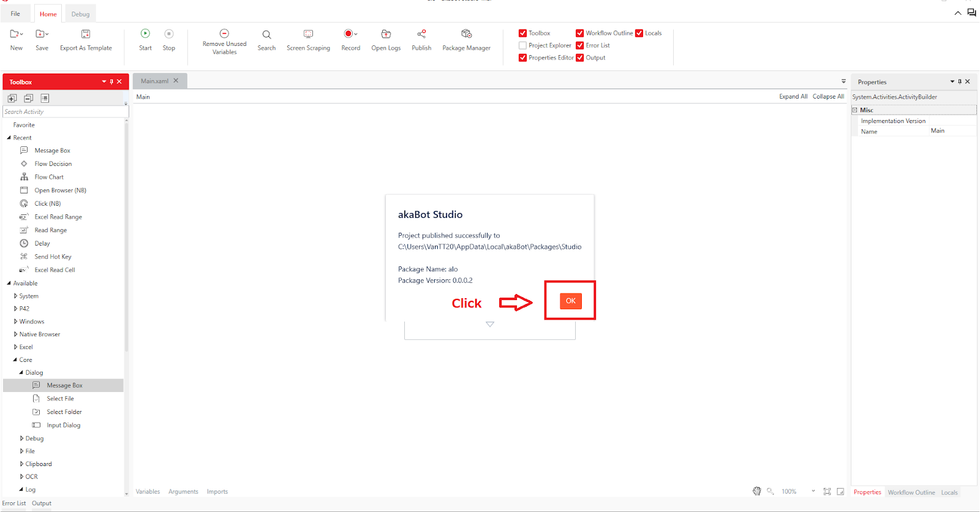Click fit to screen icon at bottom
The height and width of the screenshot is (512, 980).
[827, 491]
